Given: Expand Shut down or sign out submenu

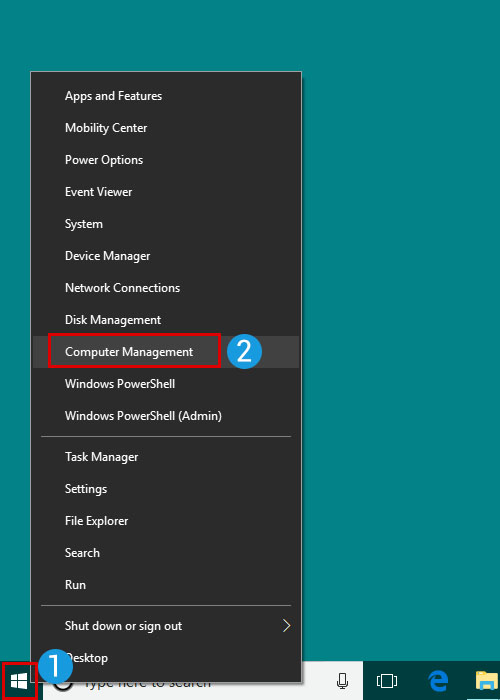Looking at the screenshot, I should click(166, 626).
